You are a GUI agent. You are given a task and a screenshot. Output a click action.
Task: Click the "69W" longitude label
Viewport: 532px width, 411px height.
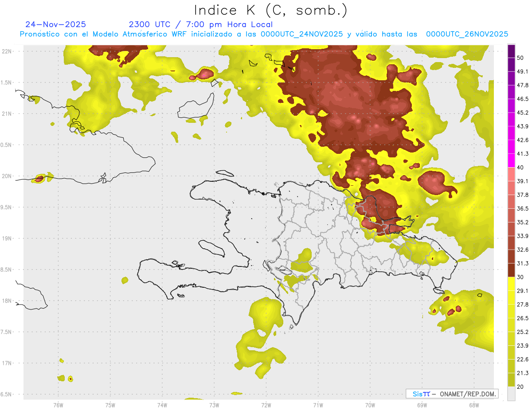coord(422,405)
